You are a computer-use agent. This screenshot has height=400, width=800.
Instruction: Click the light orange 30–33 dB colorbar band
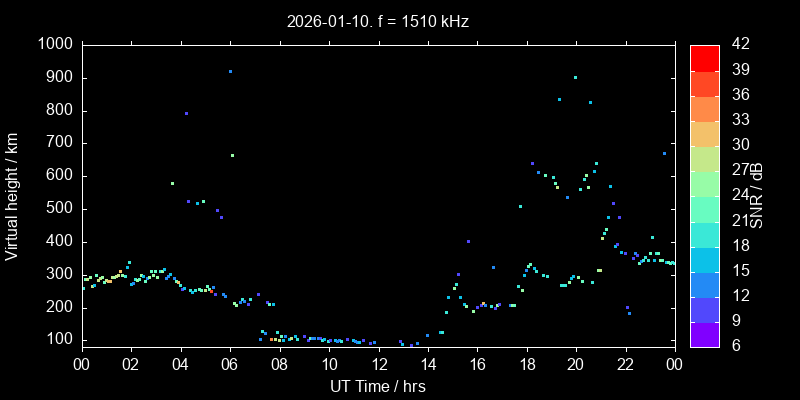coord(704,133)
